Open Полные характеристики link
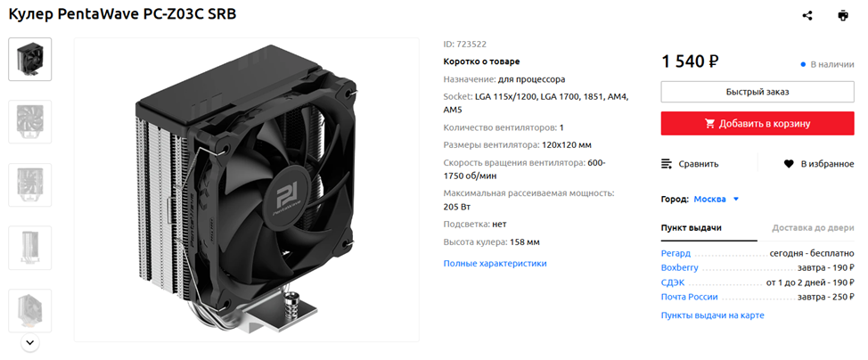The image size is (868, 360). [x=495, y=264]
